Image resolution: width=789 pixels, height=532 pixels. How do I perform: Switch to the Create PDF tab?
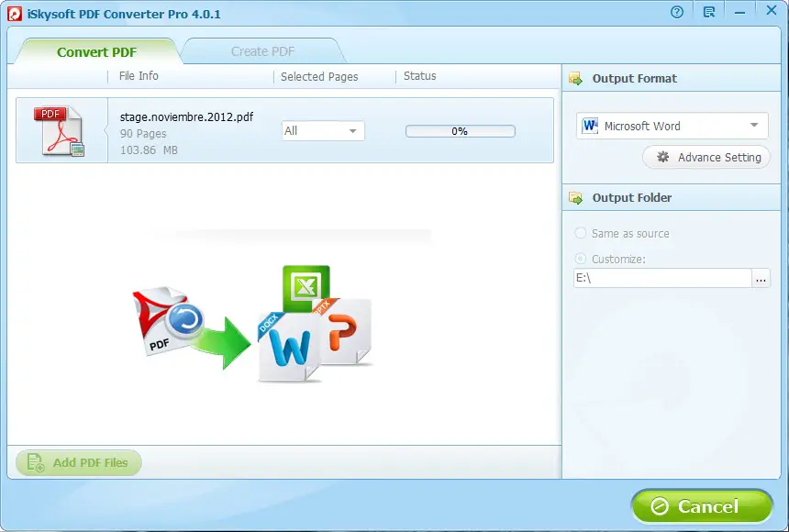point(262,51)
